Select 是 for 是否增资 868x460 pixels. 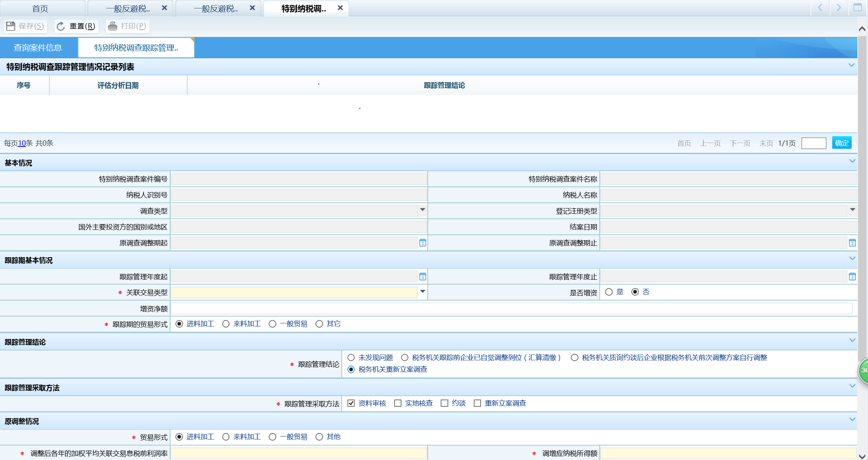[x=609, y=292]
